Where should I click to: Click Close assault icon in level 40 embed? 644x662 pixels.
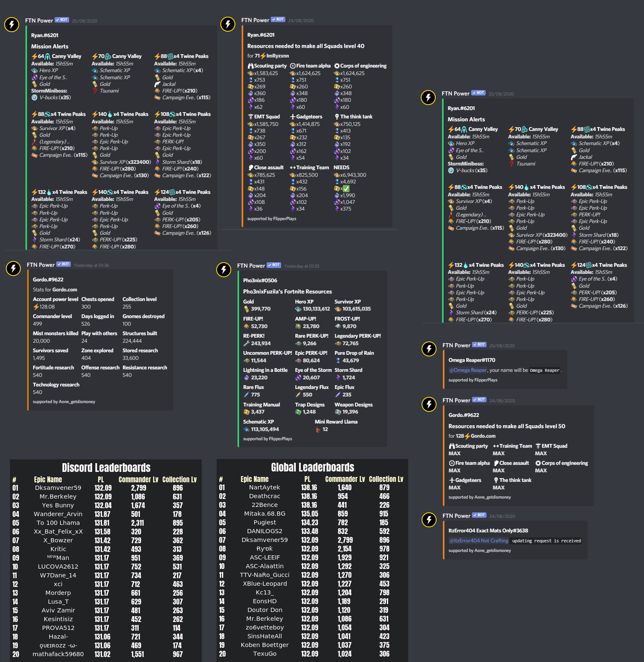coord(250,168)
